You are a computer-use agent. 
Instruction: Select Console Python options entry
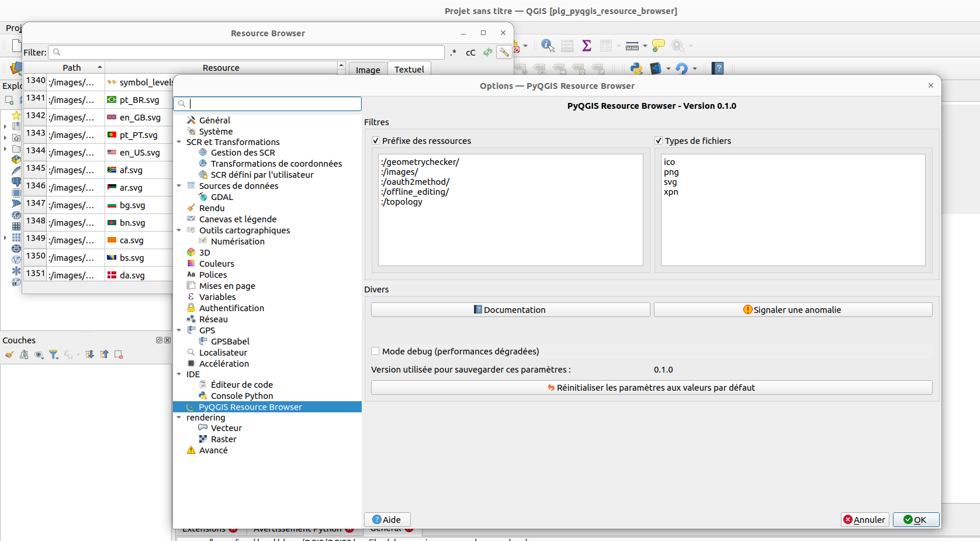click(x=242, y=396)
